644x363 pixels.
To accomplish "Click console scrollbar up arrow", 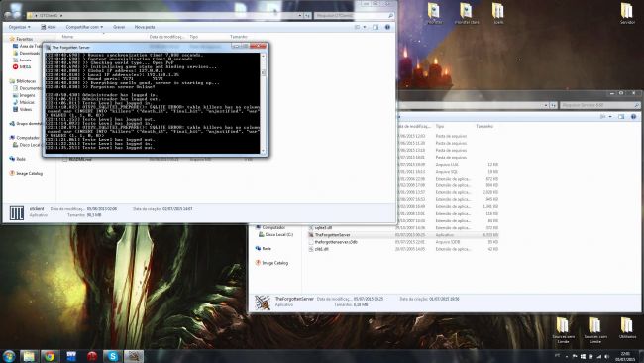I will point(263,56).
